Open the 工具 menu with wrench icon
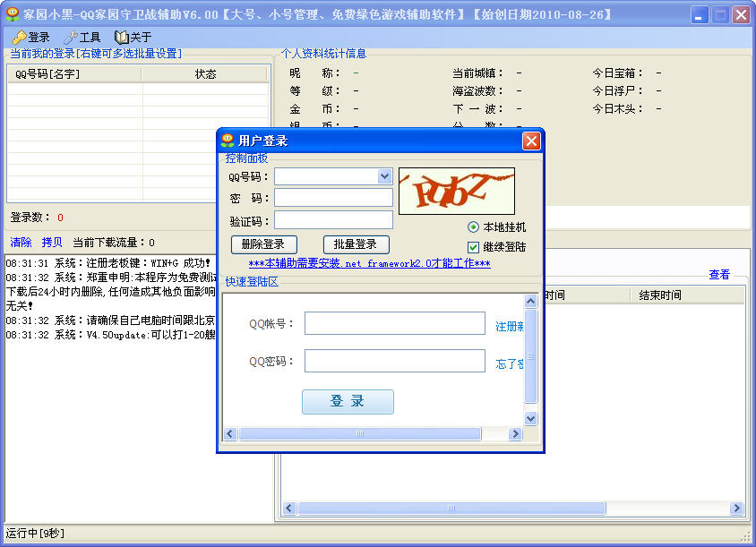756x547 pixels. (x=82, y=37)
